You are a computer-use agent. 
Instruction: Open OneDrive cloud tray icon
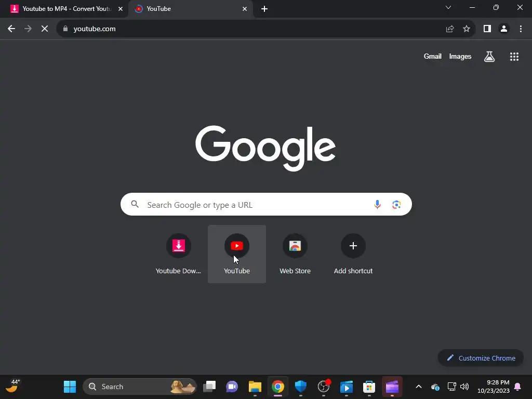pyautogui.click(x=435, y=387)
